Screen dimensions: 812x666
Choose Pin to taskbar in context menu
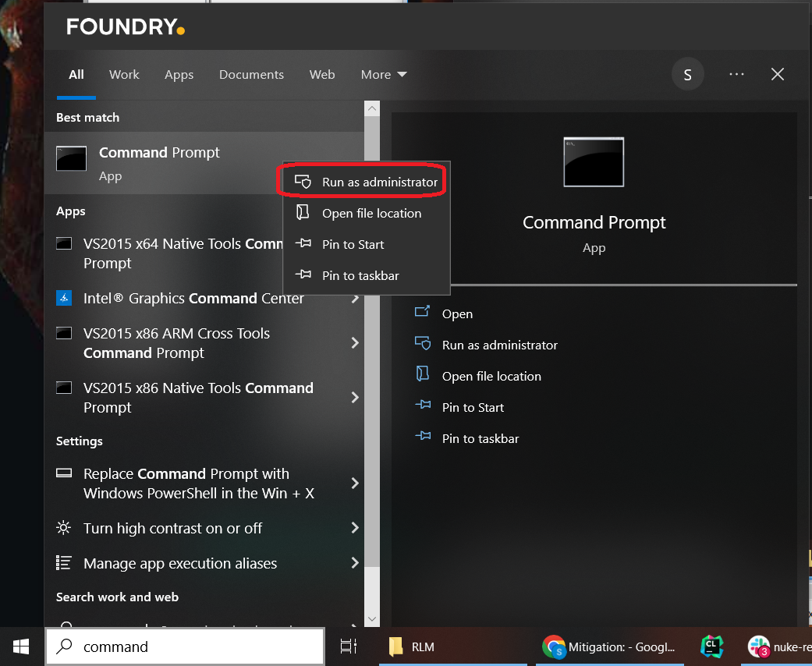(x=360, y=275)
